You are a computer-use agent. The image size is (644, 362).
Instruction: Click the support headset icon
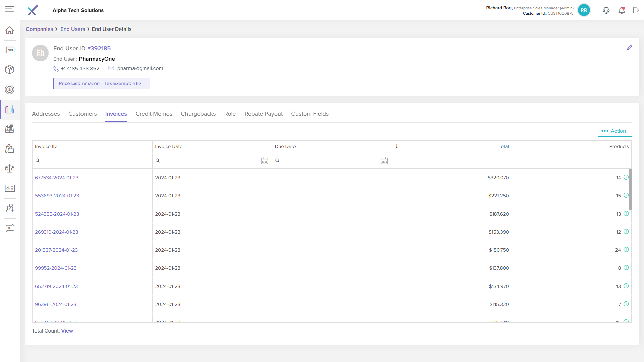pyautogui.click(x=606, y=10)
